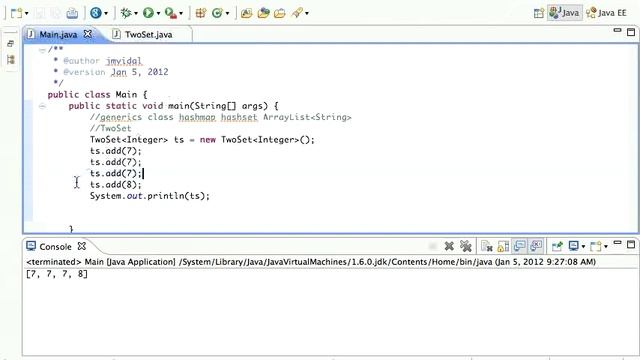Click the Open Type icon
This screenshot has width=640, height=360.
coord(247,13)
